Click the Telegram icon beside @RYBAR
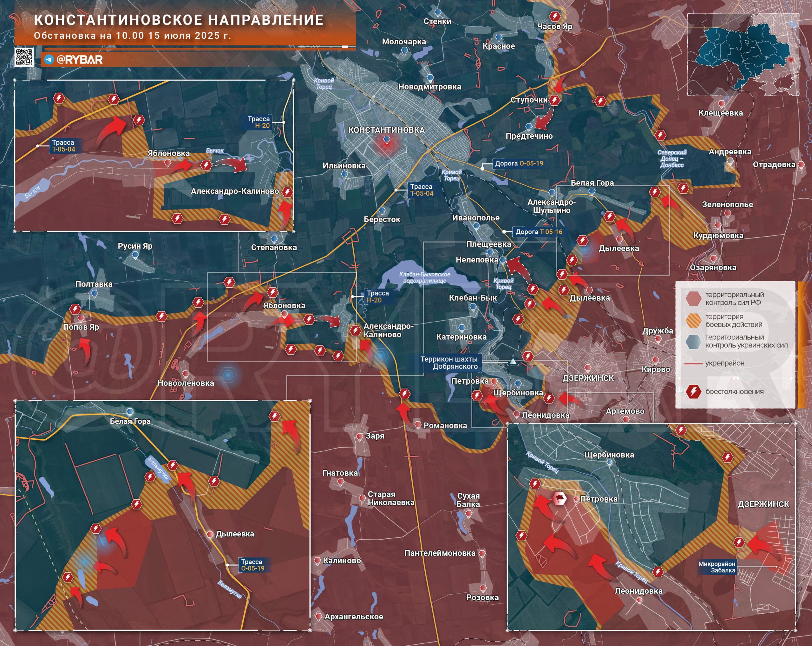This screenshot has width=812, height=646. coord(49,60)
